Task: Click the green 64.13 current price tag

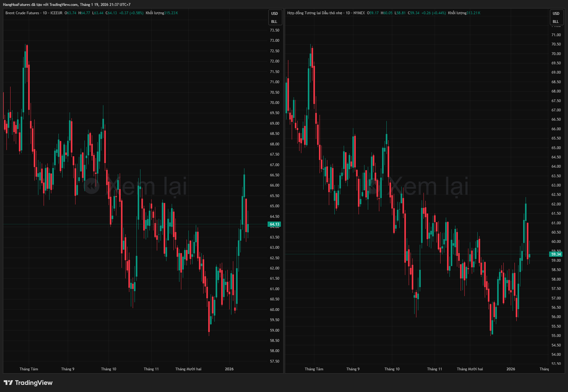Action: [274, 224]
